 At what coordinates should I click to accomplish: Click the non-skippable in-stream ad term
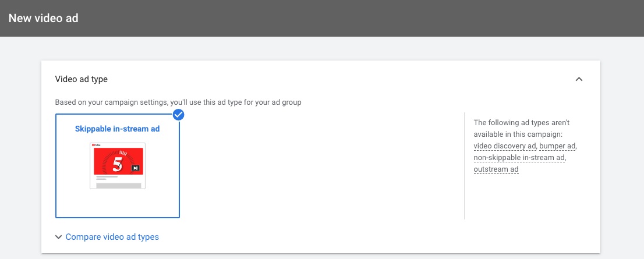tap(519, 158)
